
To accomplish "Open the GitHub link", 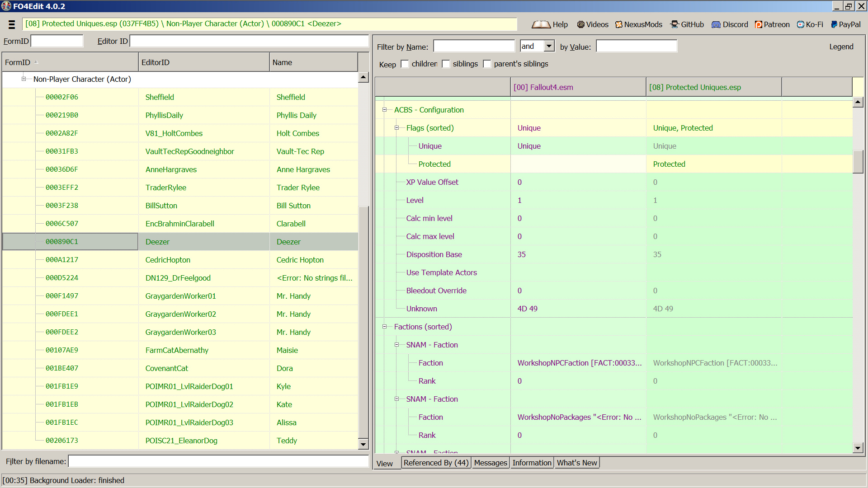I will (x=687, y=24).
